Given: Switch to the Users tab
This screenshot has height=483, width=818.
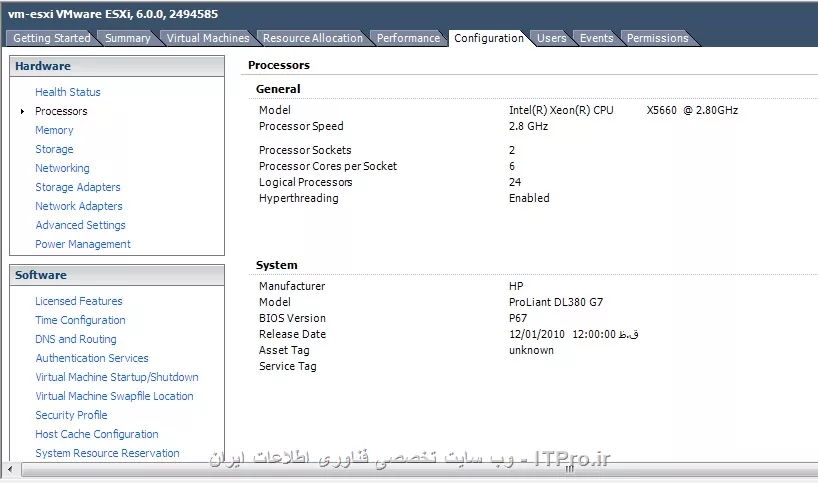Looking at the screenshot, I should 551,38.
